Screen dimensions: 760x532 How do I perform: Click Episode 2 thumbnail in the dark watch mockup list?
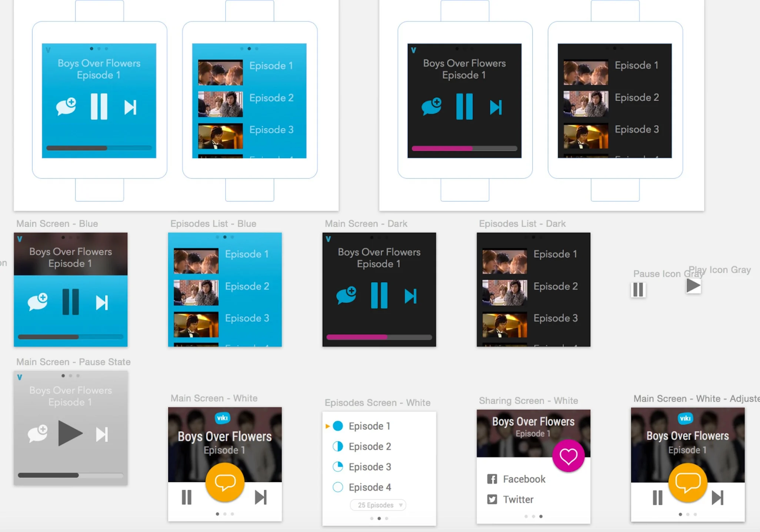coord(586,104)
